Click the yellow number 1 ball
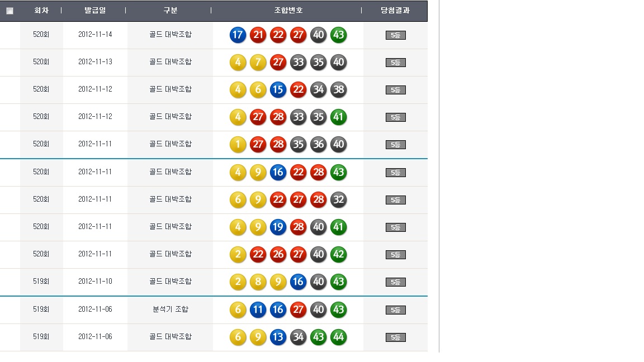Image resolution: width=644 pixels, height=362 pixels. [238, 145]
